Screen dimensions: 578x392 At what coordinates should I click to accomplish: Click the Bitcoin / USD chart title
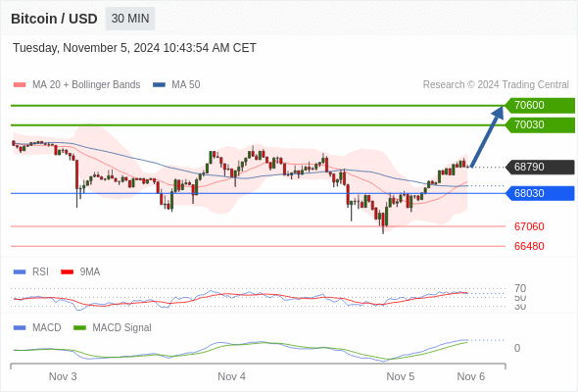54,19
